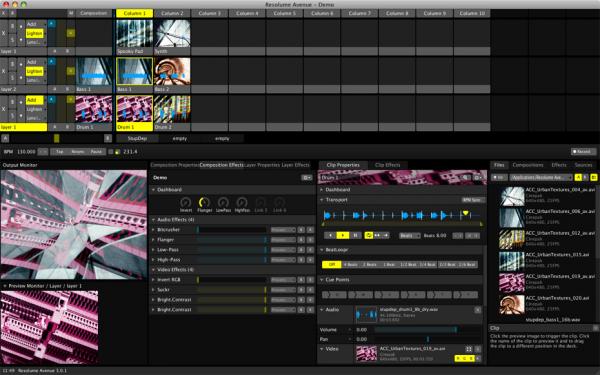This screenshot has width=600, height=375.
Task: Open the Compositions browser tab
Action: coord(528,165)
